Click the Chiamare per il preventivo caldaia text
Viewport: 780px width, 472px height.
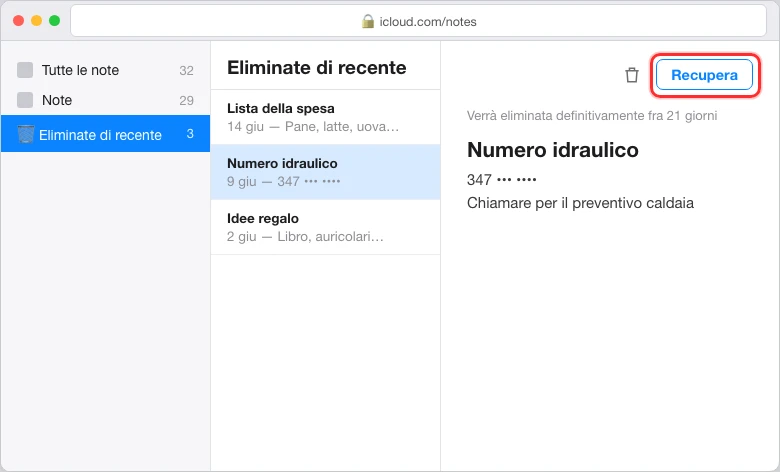tap(580, 203)
